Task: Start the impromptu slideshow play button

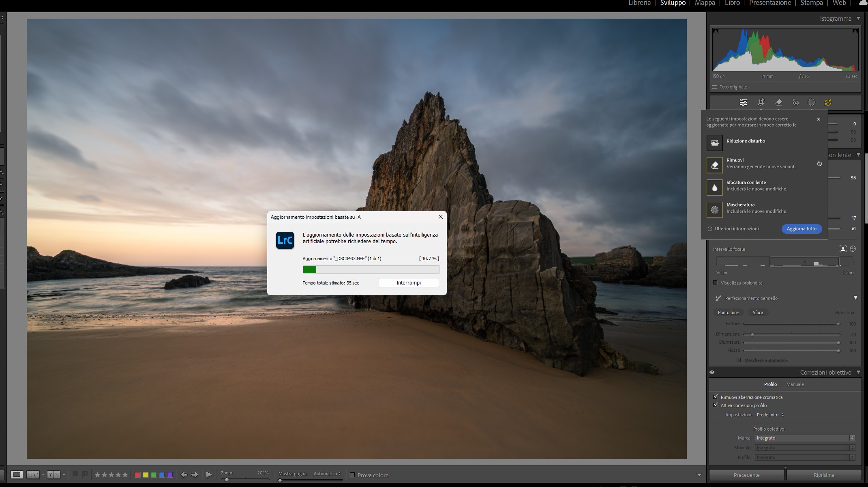Action: click(209, 474)
